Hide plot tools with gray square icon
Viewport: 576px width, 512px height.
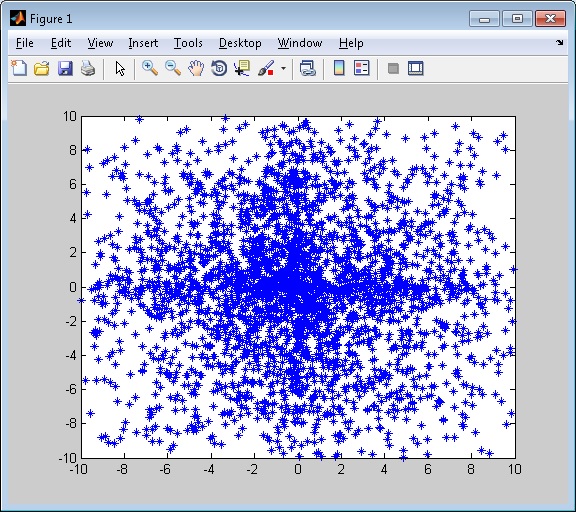point(393,68)
